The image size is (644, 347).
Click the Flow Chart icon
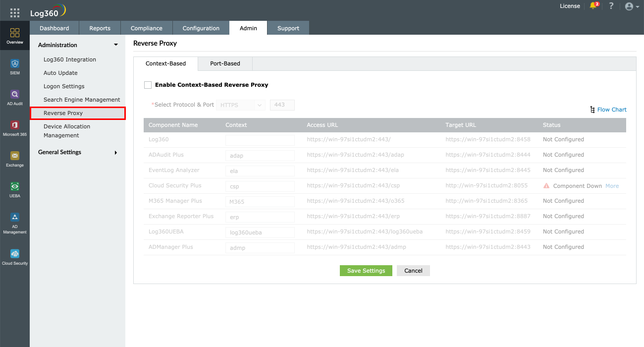pos(592,110)
